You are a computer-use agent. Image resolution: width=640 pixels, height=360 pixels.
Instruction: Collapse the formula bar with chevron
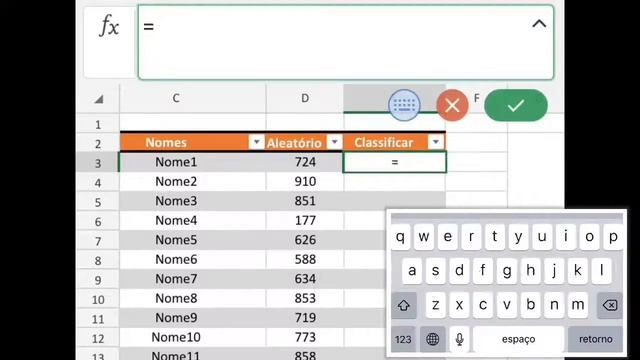tap(539, 24)
